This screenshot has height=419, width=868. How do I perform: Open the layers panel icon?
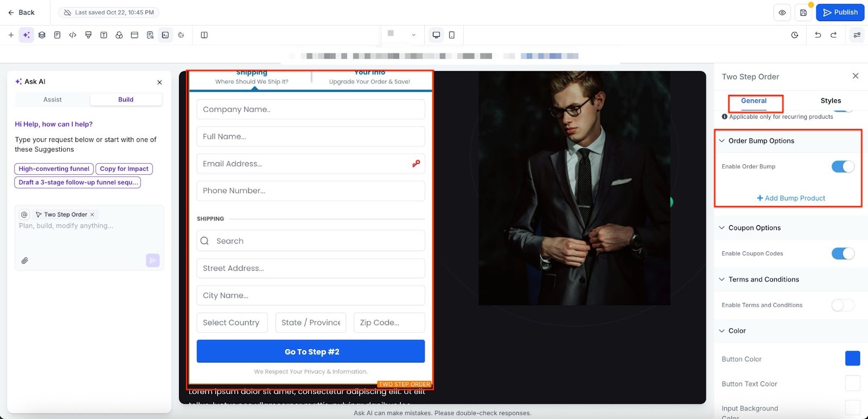pos(42,35)
